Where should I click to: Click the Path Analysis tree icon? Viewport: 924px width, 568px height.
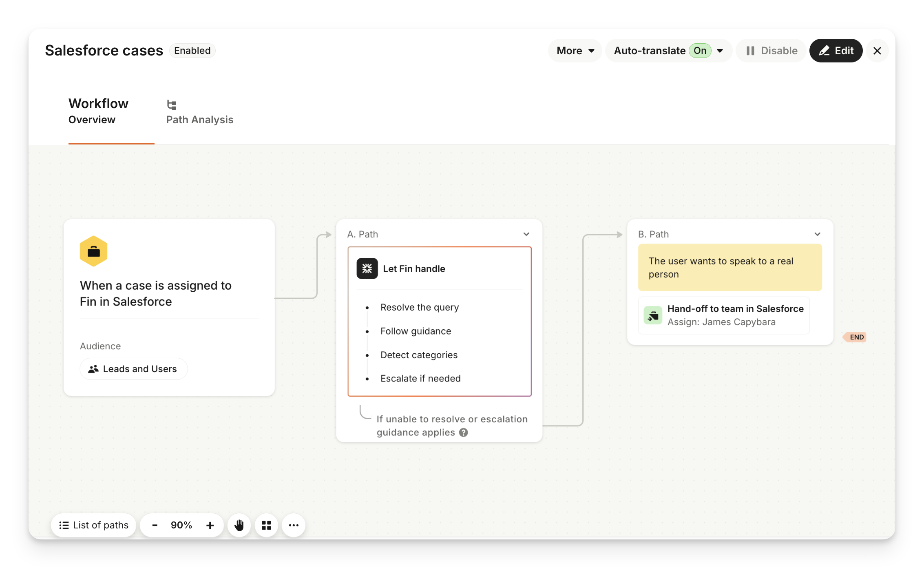(x=172, y=105)
